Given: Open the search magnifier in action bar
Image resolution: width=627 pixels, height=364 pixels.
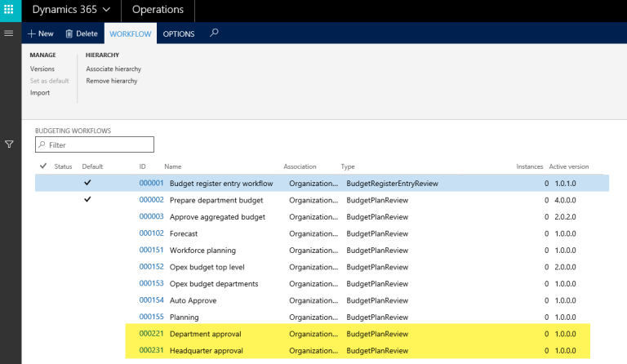Looking at the screenshot, I should click(214, 33).
